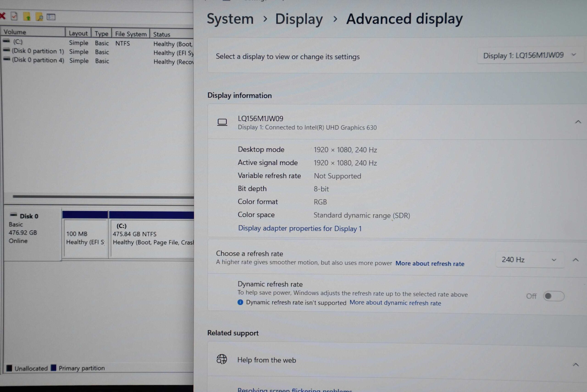
Task: Click the settings list view toolbar icon
Action: point(51,17)
